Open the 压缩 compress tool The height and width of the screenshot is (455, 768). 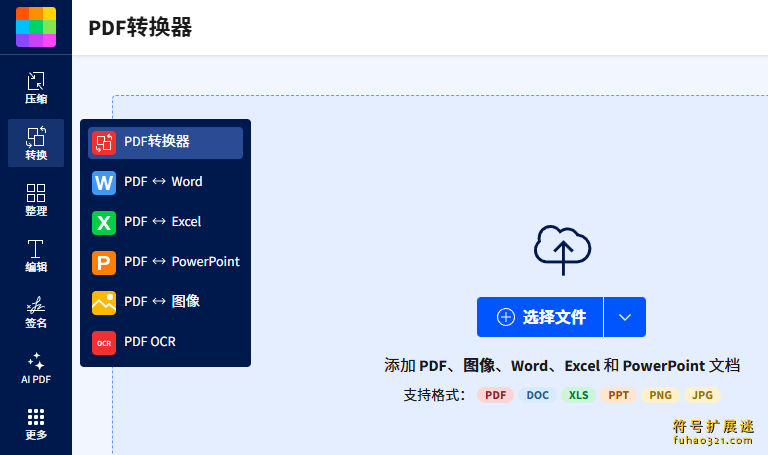pyautogui.click(x=36, y=88)
